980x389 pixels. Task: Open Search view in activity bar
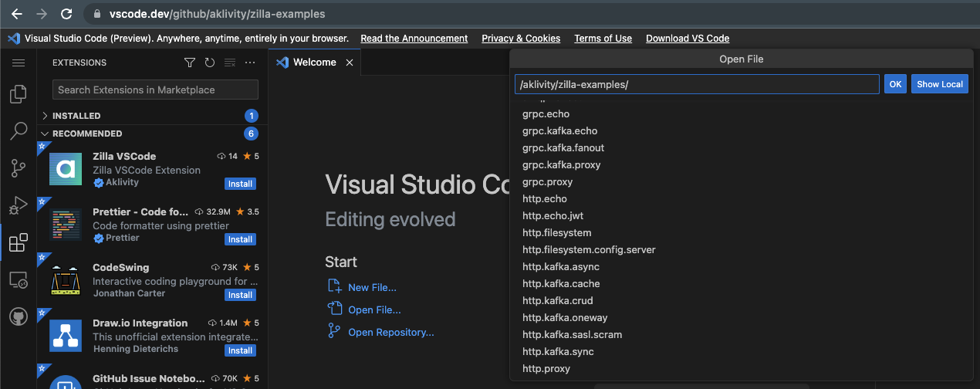[x=19, y=131]
